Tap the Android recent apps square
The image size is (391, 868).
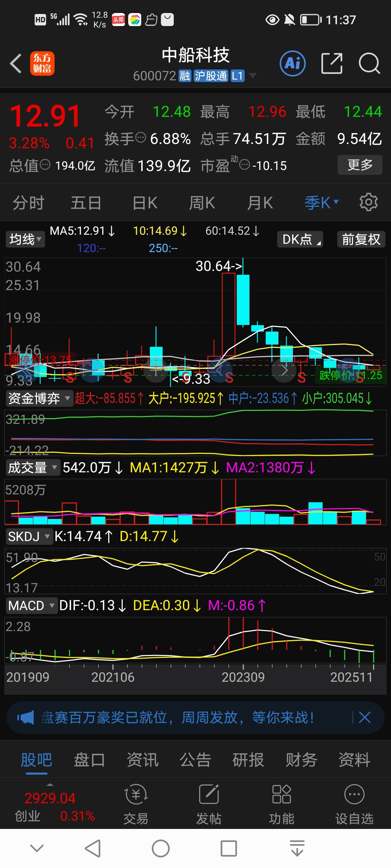click(229, 848)
